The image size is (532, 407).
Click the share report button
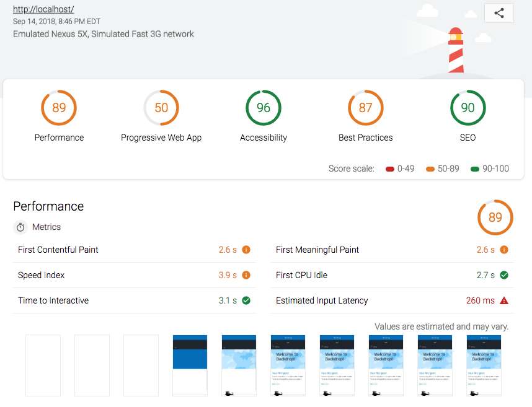pos(499,13)
